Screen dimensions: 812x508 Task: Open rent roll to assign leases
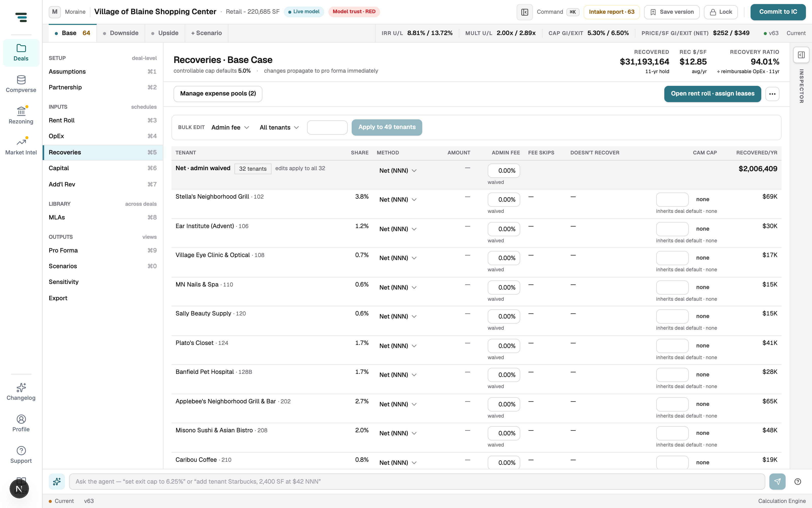click(x=712, y=94)
